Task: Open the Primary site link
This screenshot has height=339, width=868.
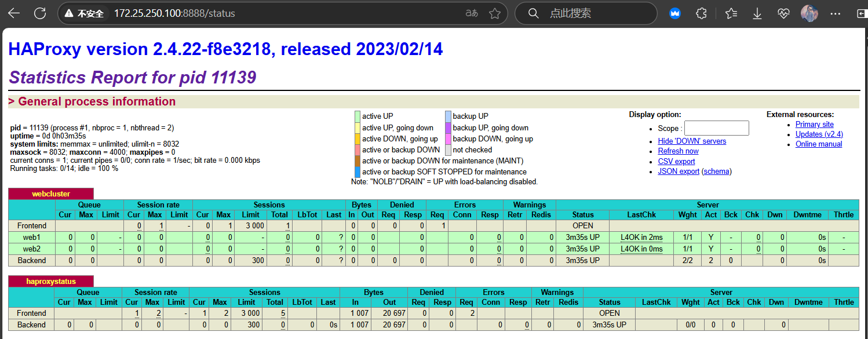Action: [x=814, y=124]
